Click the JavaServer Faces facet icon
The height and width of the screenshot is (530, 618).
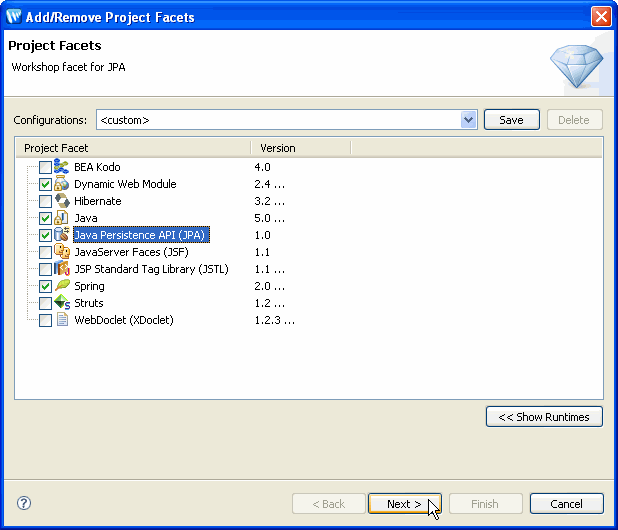[61, 252]
